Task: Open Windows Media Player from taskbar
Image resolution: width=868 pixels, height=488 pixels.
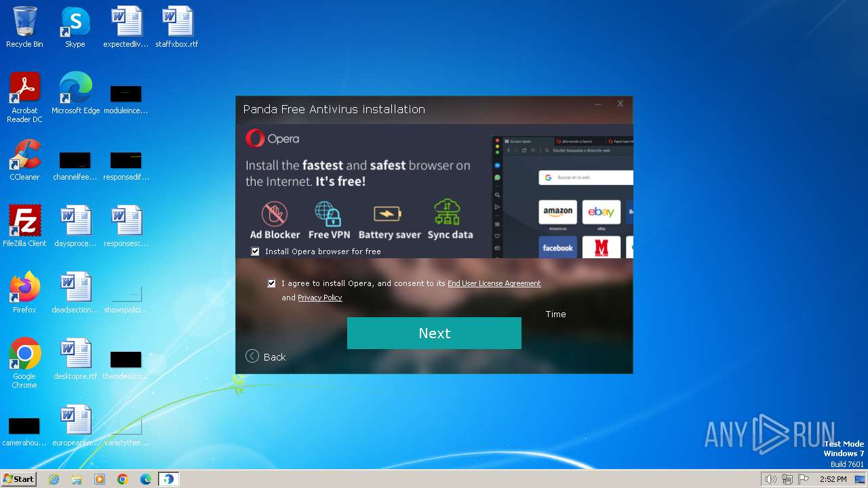Action: 100,479
